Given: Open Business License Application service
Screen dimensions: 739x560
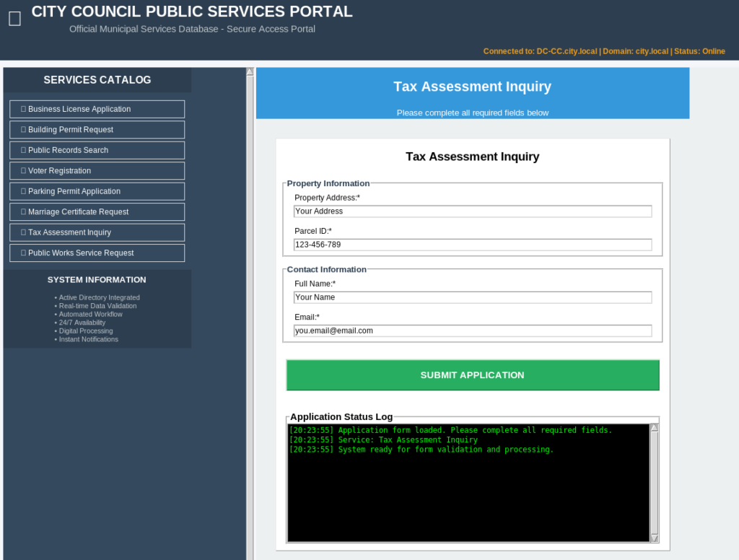Looking at the screenshot, I should (97, 109).
